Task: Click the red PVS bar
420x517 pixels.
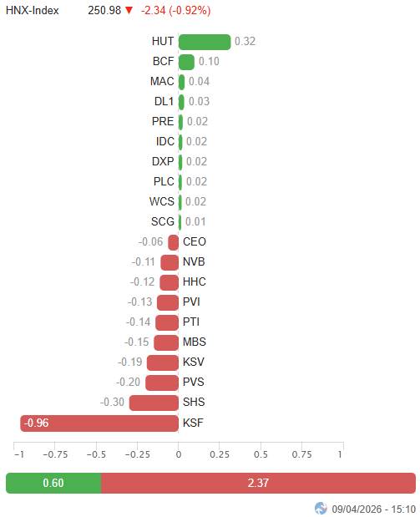Action: click(x=162, y=383)
